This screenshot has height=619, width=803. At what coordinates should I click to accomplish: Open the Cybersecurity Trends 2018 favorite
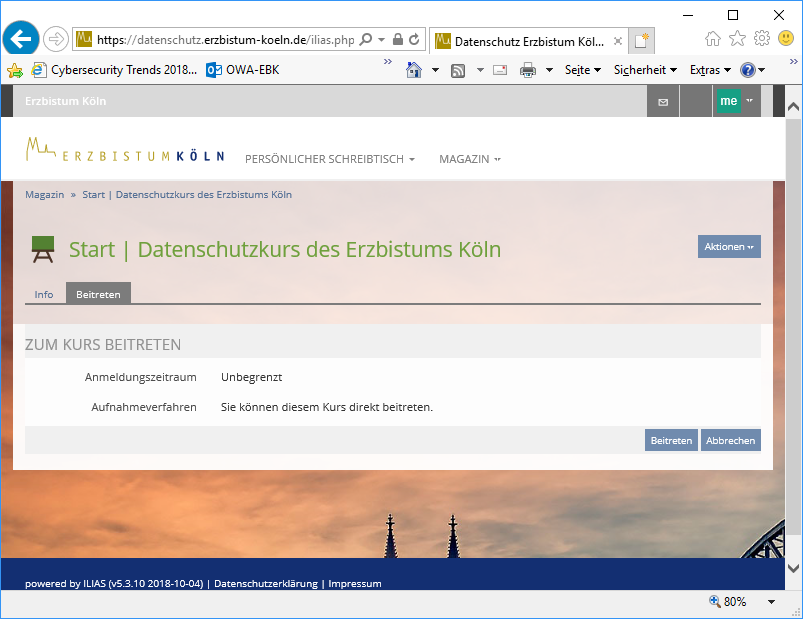114,70
